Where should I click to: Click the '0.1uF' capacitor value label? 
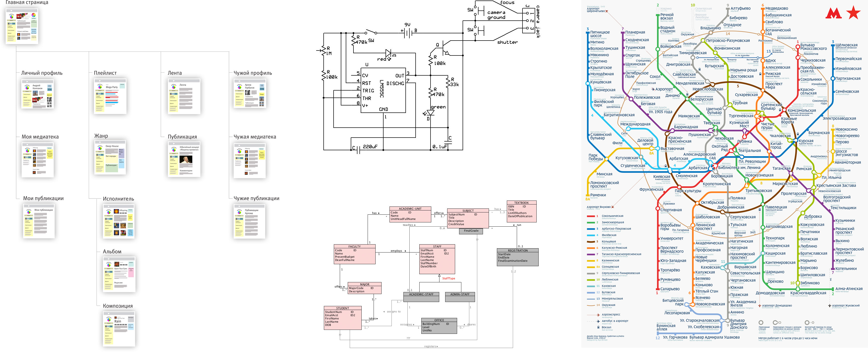pyautogui.click(x=440, y=147)
